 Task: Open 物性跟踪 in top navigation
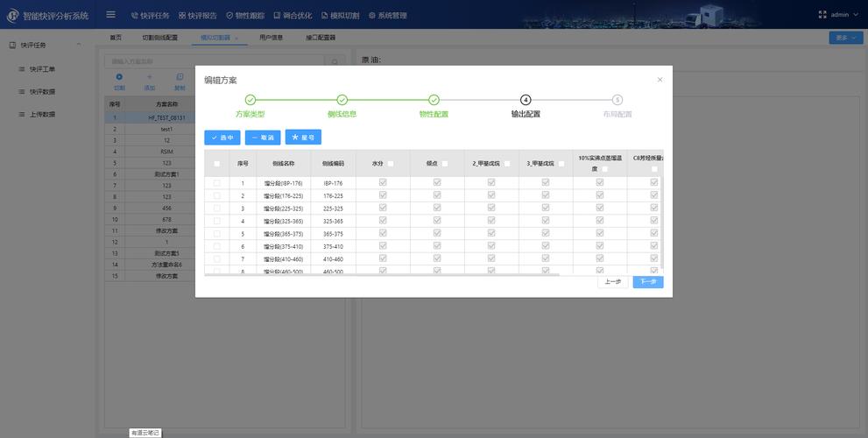245,16
